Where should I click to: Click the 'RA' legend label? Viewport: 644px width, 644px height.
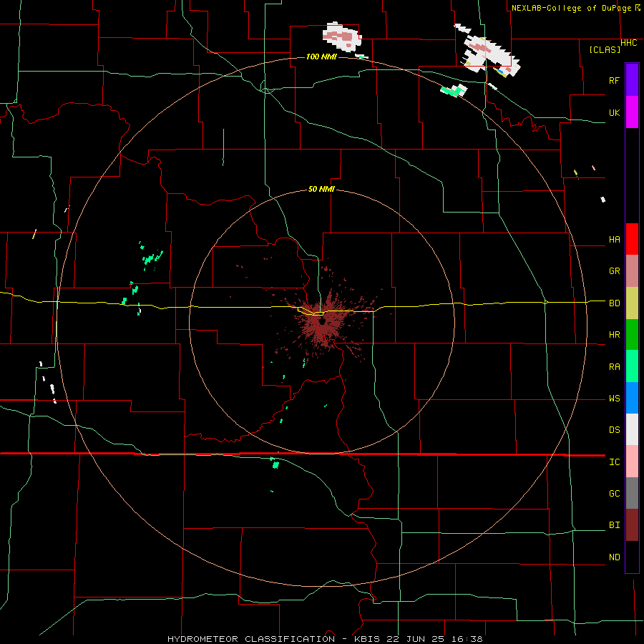click(615, 367)
